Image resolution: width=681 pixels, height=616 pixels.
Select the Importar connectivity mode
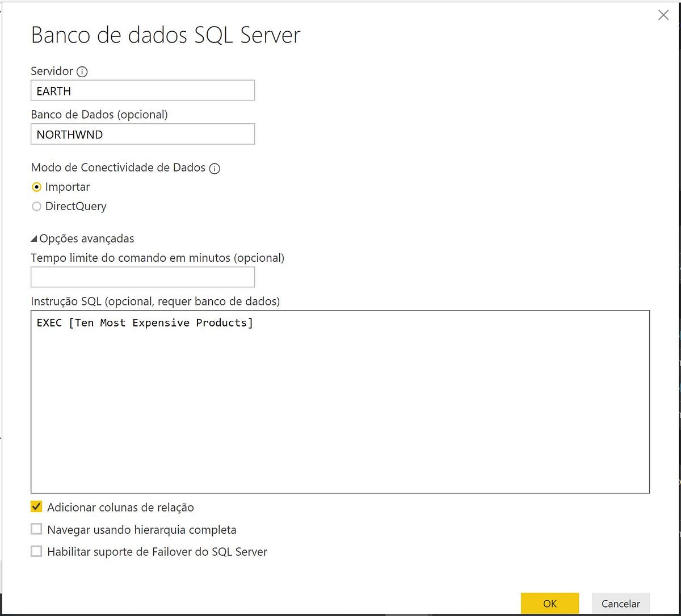coord(36,187)
